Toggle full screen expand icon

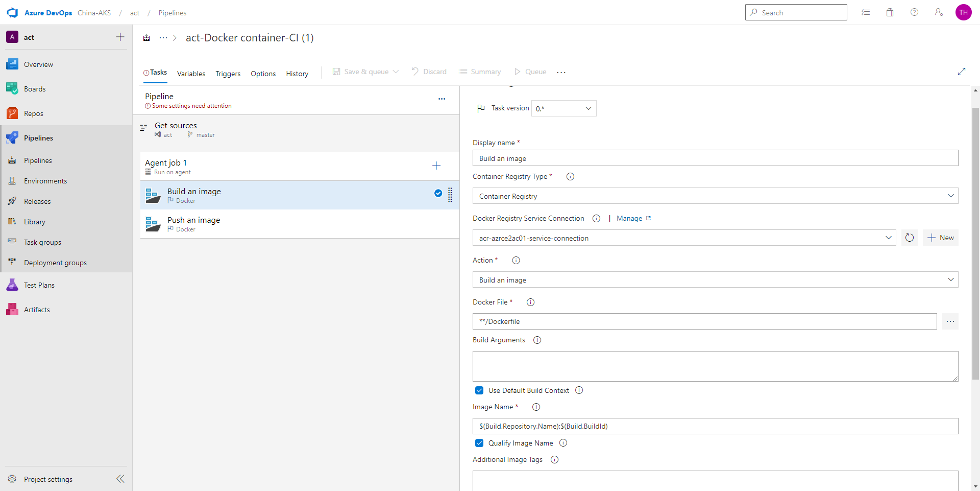point(962,72)
